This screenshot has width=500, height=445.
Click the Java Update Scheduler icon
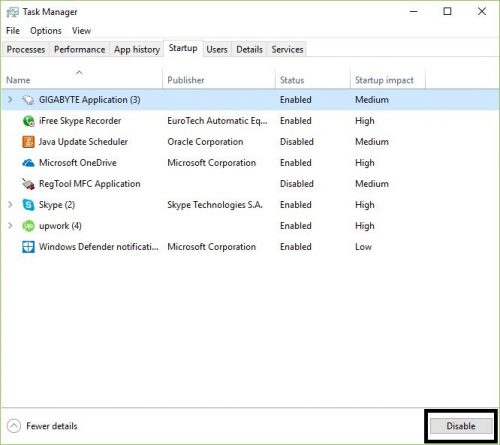coord(28,142)
